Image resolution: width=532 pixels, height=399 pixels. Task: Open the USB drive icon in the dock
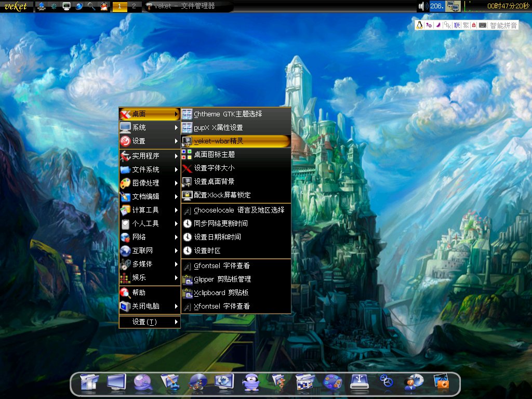pos(360,383)
